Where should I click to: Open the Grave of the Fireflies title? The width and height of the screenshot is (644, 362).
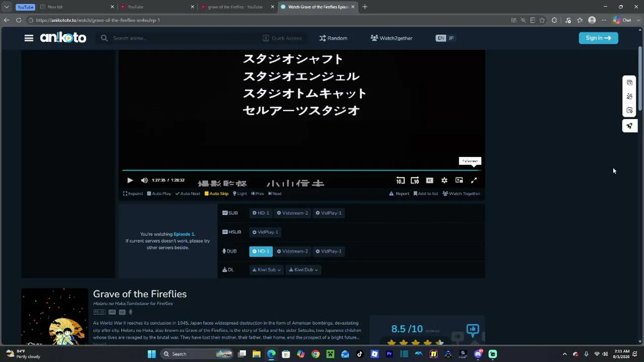[140, 294]
